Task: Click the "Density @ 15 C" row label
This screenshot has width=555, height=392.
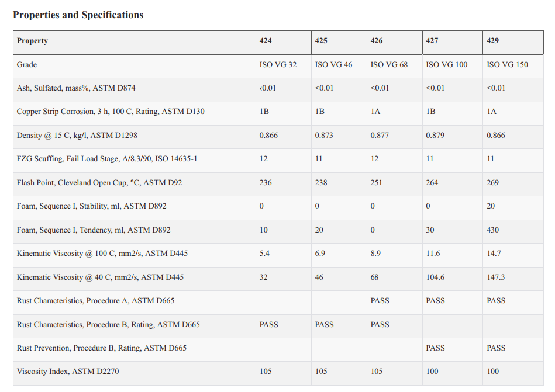Action: (x=77, y=136)
